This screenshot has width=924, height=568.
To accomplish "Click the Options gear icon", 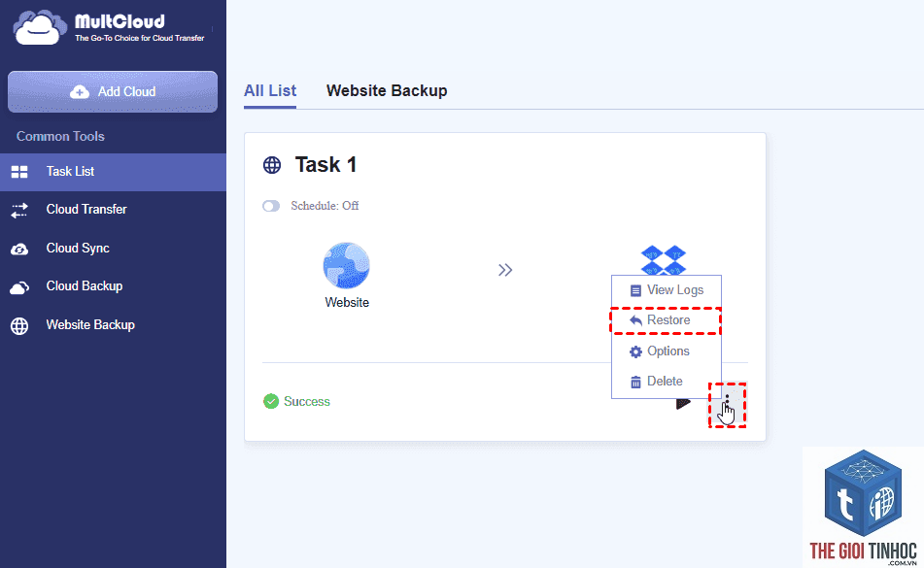I will pos(635,352).
